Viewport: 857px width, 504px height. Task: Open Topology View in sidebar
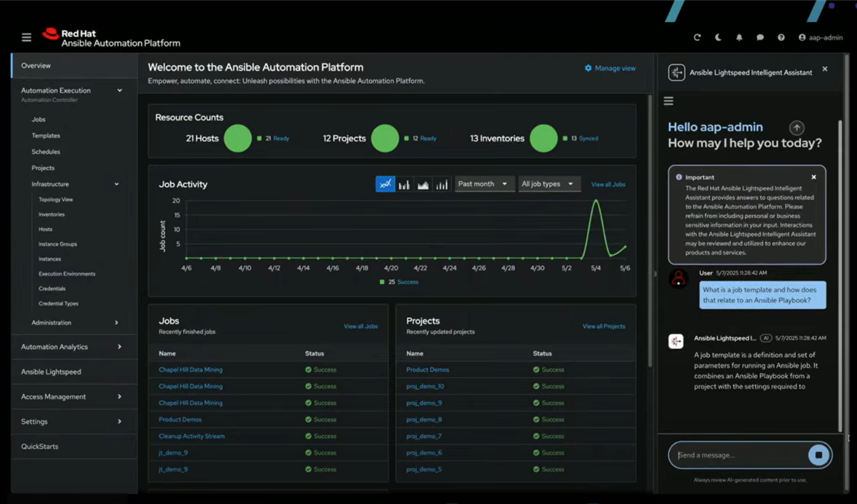tap(56, 200)
